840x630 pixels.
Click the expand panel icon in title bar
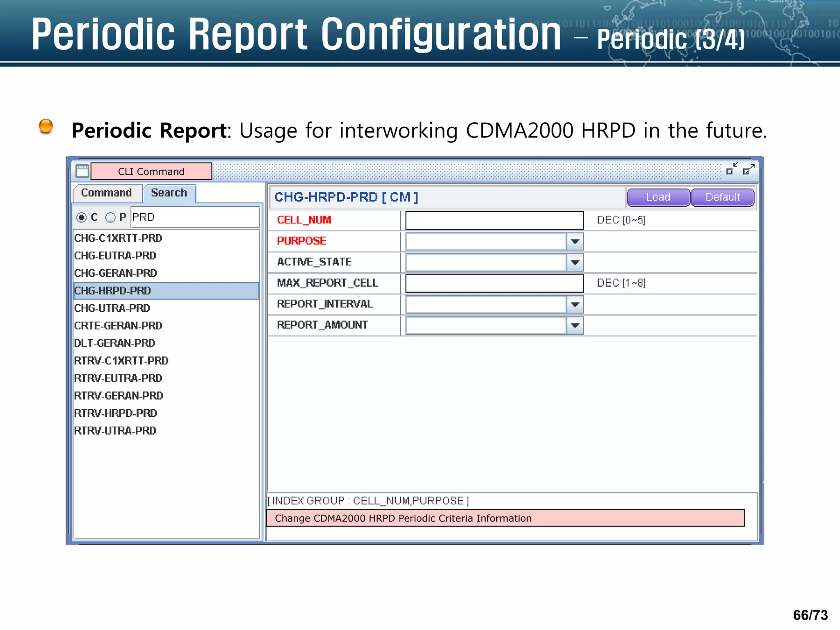(749, 169)
